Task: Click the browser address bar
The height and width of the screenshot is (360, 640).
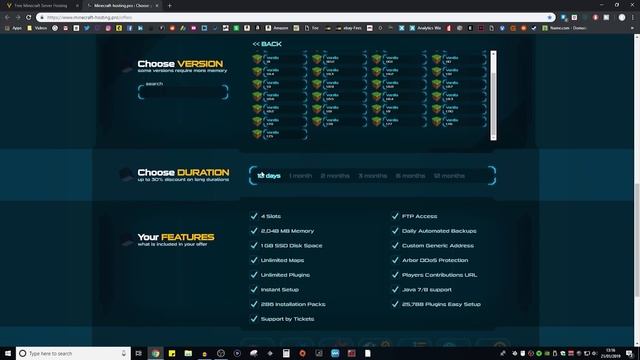Action: (296, 17)
